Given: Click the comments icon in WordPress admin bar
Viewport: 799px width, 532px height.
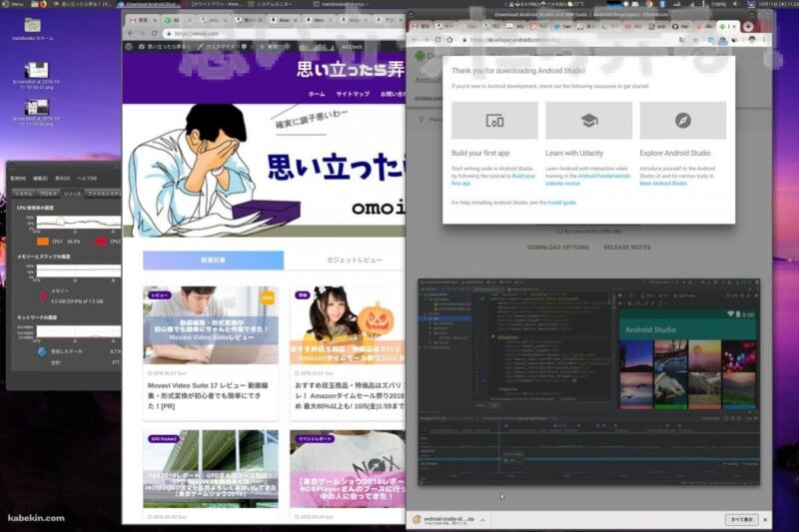Looking at the screenshot, I should point(244,46).
